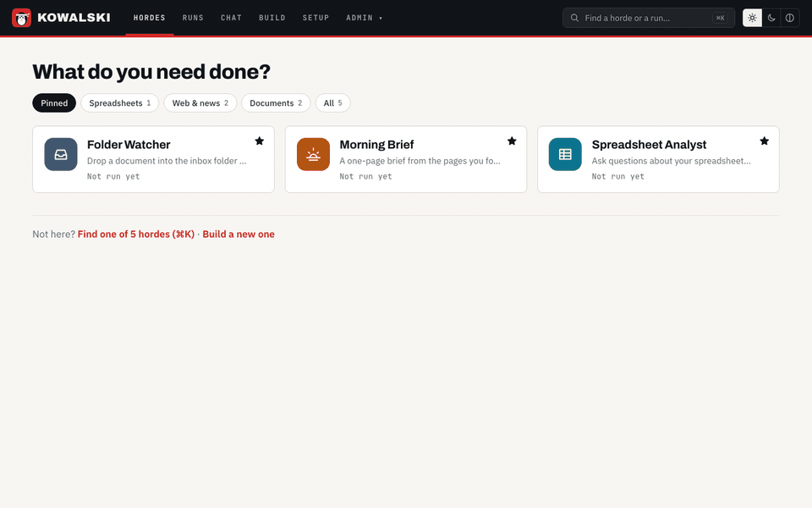
Task: Focus the Find a horde or run field
Action: coord(649,18)
